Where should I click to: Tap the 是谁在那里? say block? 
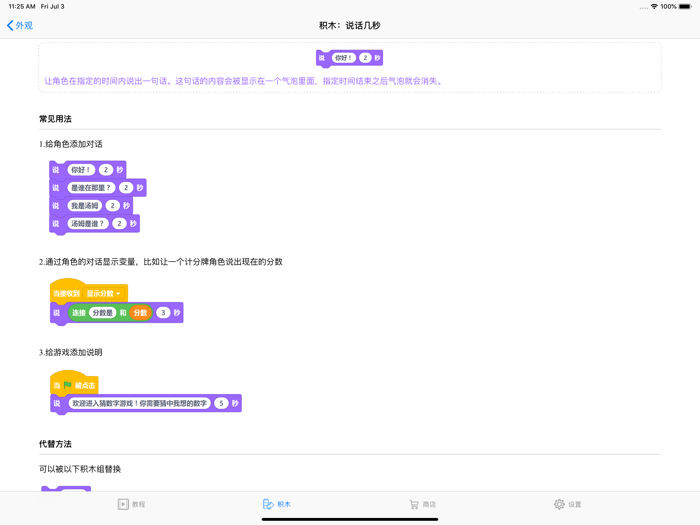click(98, 188)
